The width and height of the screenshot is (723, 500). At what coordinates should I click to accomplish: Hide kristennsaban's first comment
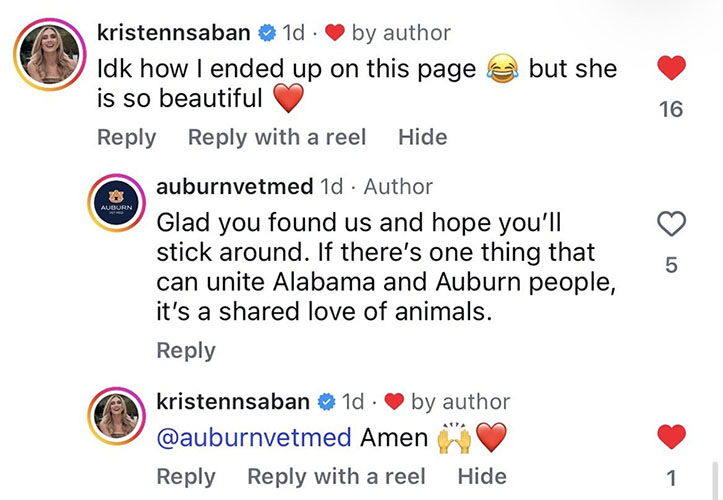(x=423, y=137)
